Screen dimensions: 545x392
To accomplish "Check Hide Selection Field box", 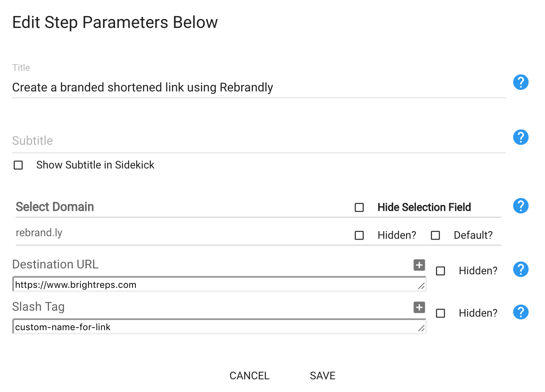I will [x=359, y=207].
